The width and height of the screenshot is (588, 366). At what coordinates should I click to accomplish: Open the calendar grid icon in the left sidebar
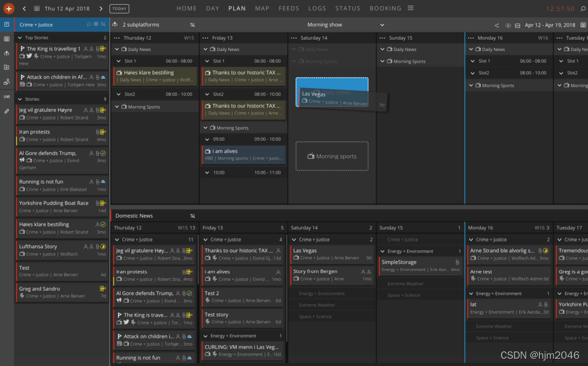tap(7, 39)
